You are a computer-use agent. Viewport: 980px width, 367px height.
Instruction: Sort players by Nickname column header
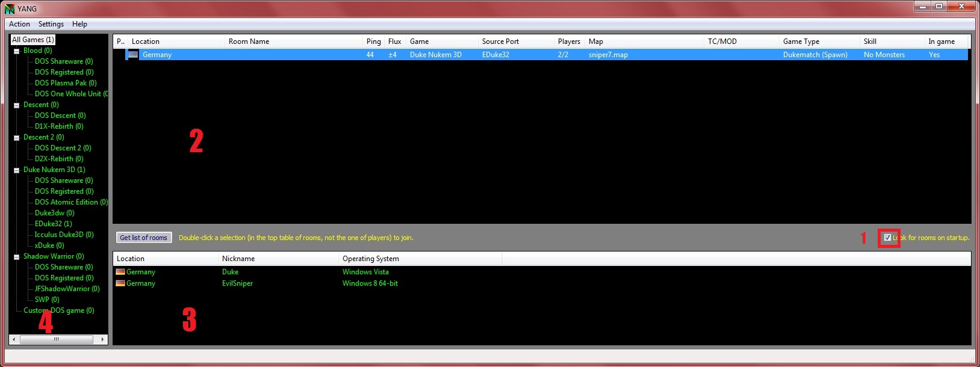[x=279, y=259]
